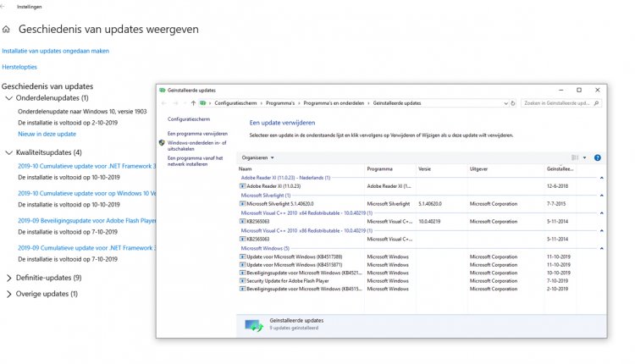Viewport: 635px width, 364px height.
Task: Open the Herstelopties link
Action: (x=19, y=67)
